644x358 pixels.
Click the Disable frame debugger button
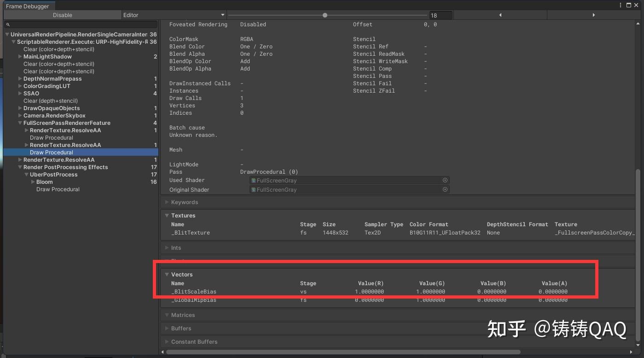pos(63,15)
